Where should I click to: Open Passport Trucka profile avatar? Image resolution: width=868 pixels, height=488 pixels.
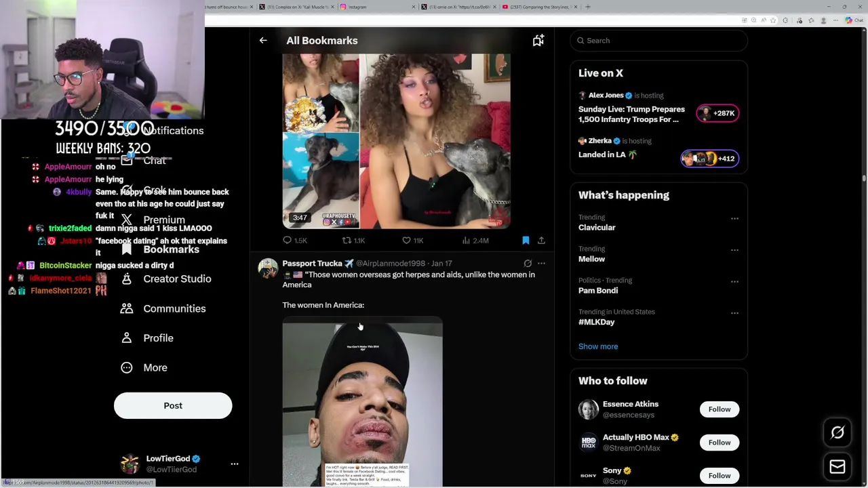pos(268,268)
